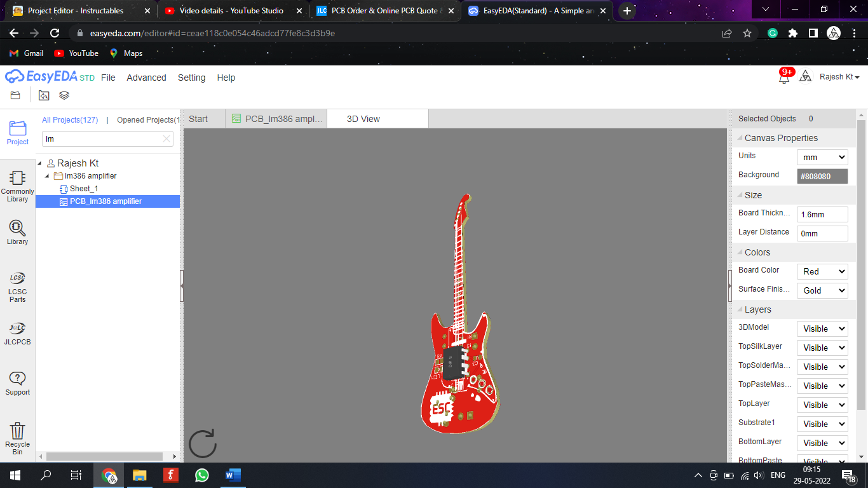The image size is (868, 488).
Task: Click the rotate reset icon in 3D view
Action: [203, 444]
